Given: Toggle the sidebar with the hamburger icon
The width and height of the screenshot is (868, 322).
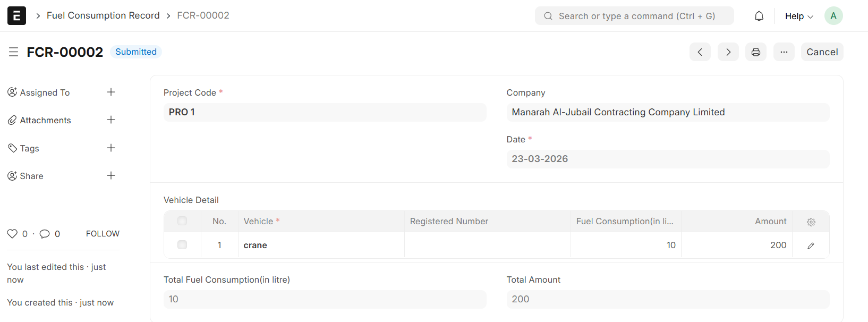Looking at the screenshot, I should 13,52.
